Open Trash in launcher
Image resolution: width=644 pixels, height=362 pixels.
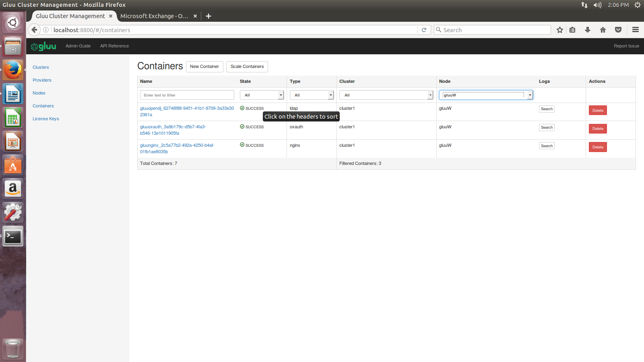tap(13, 348)
